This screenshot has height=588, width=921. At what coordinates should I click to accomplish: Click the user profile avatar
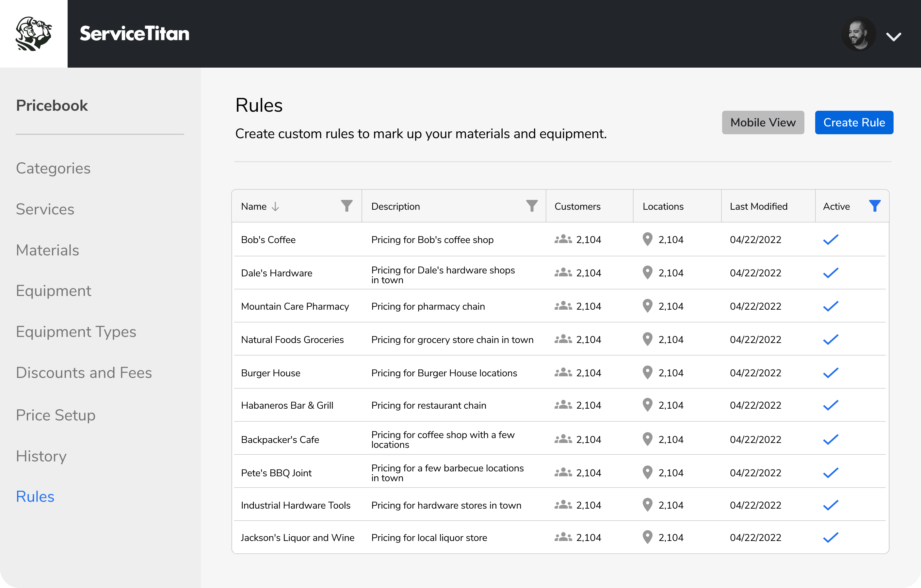click(858, 34)
